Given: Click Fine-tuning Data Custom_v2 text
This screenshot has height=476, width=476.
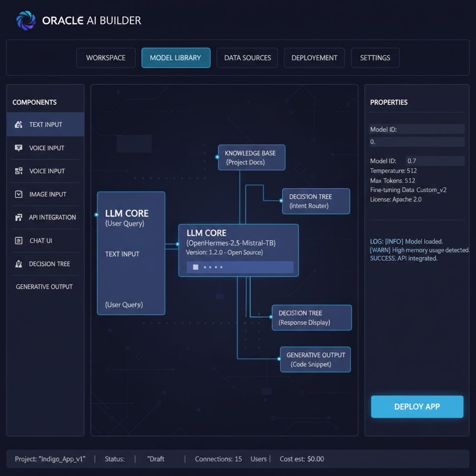Looking at the screenshot, I should (408, 190).
